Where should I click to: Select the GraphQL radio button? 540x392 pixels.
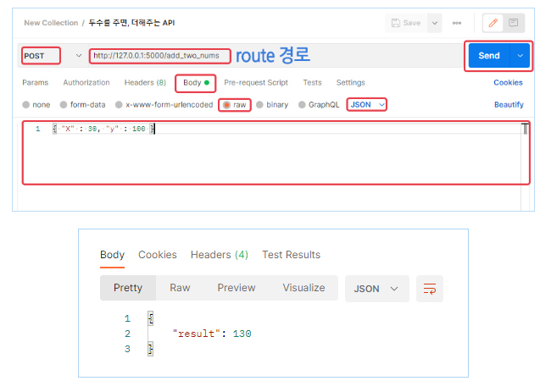tap(302, 104)
